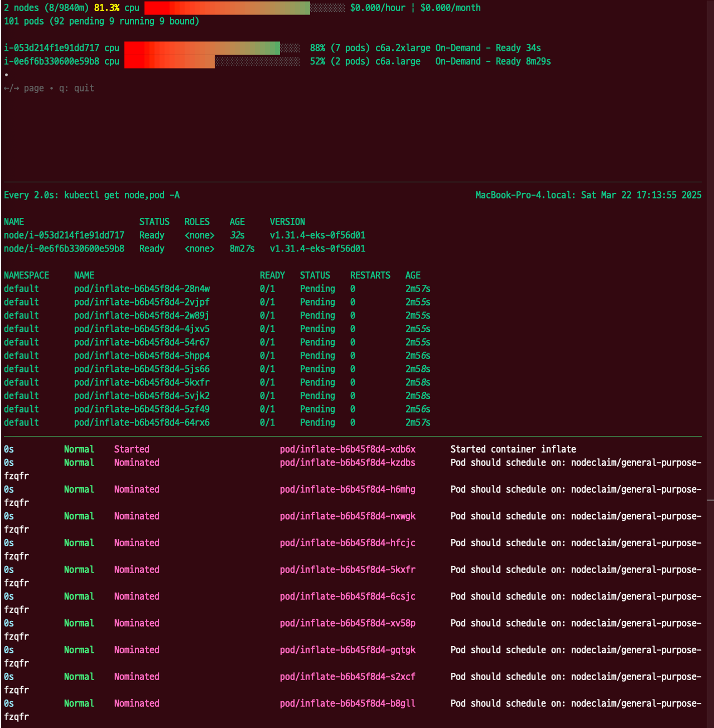This screenshot has height=728, width=714.
Task: Click the cluster CPU usage bar at top
Action: tap(245, 8)
